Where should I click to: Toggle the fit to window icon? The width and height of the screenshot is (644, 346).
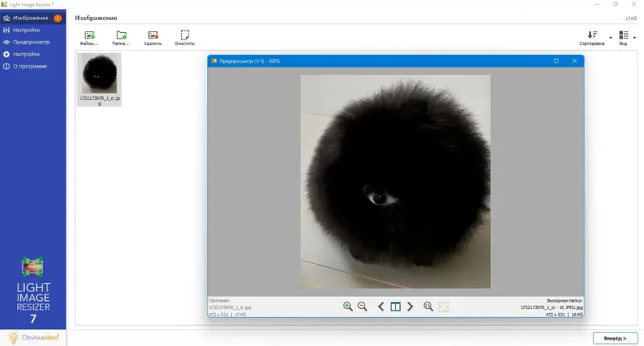point(444,307)
